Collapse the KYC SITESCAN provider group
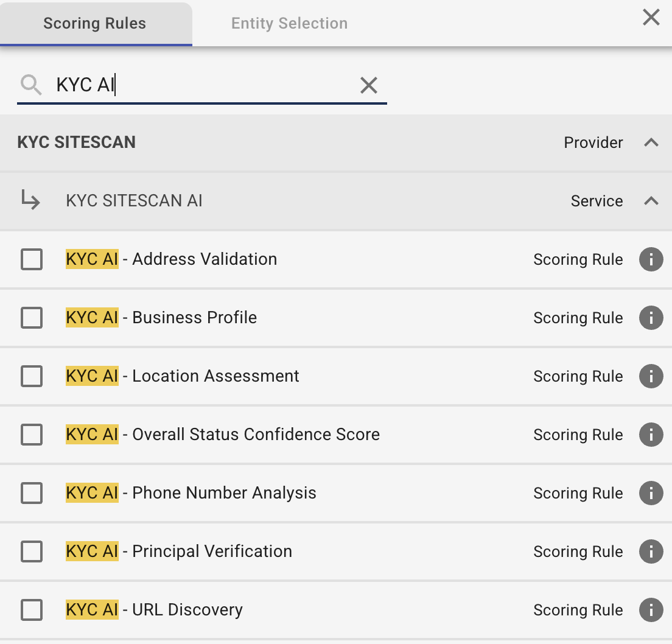The width and height of the screenshot is (672, 644). [651, 142]
